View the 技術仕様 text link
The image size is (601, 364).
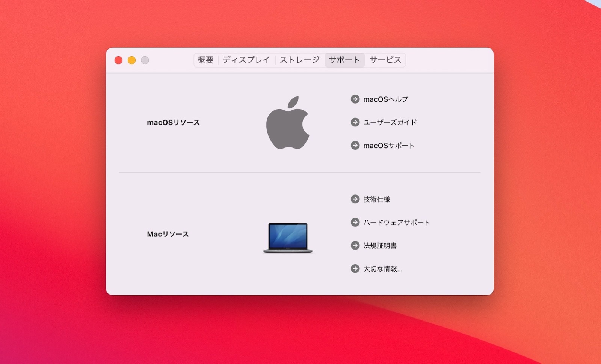(x=376, y=199)
